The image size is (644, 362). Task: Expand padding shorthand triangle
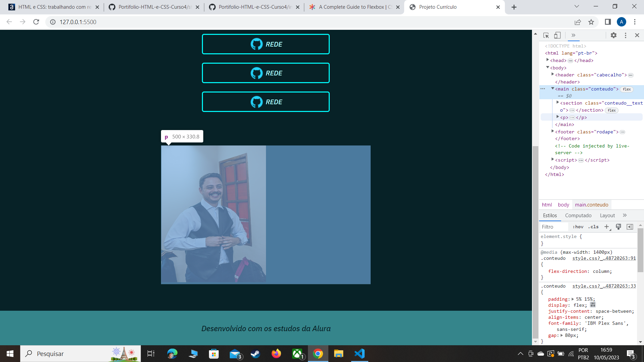pyautogui.click(x=573, y=299)
